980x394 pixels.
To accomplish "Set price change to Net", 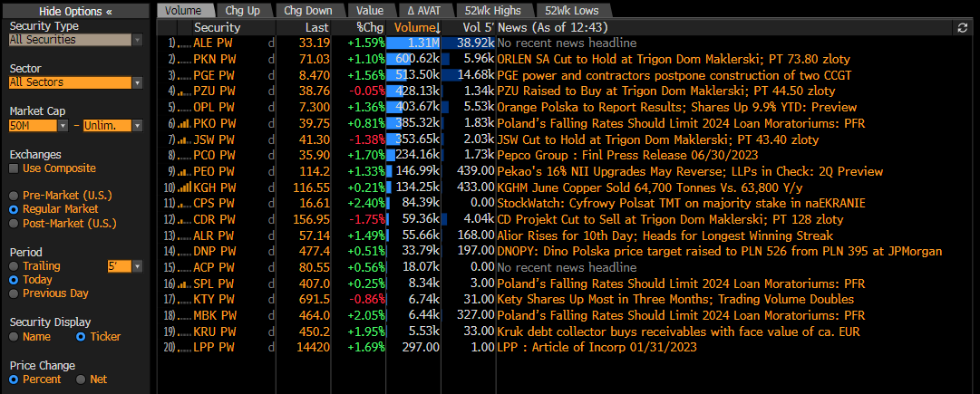I will pyautogui.click(x=80, y=380).
